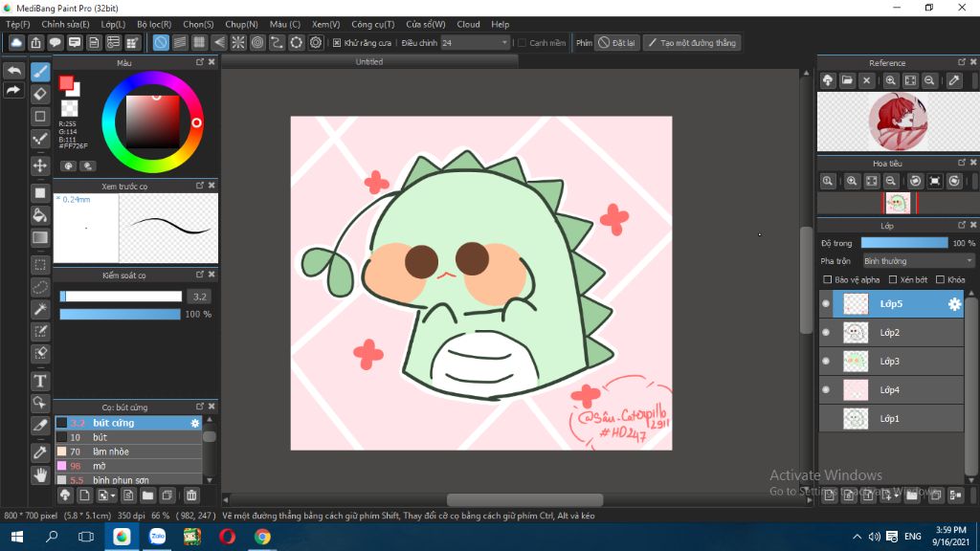
Task: Select the Brush tool in left toolbar
Action: [x=40, y=72]
